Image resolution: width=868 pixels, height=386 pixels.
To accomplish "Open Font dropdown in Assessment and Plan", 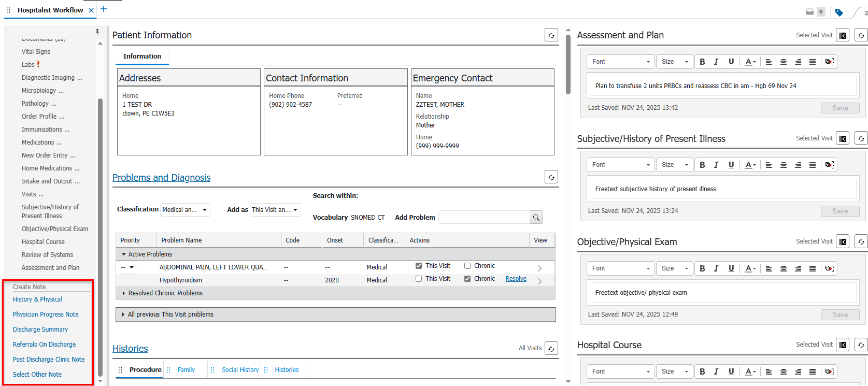I will pos(620,62).
